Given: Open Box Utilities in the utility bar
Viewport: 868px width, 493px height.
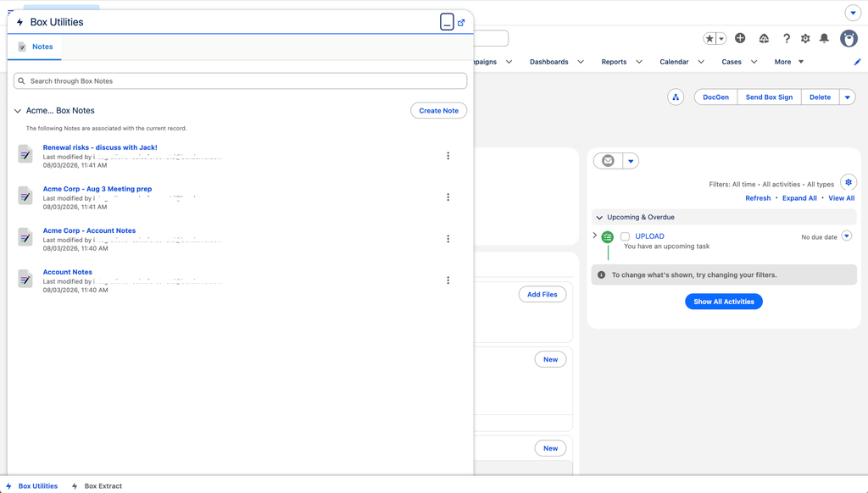Looking at the screenshot, I should (31, 486).
